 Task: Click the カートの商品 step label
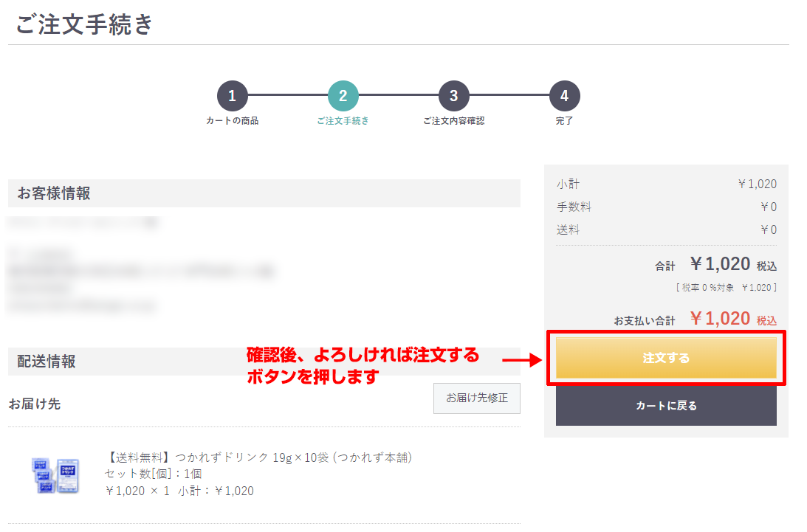tap(232, 121)
